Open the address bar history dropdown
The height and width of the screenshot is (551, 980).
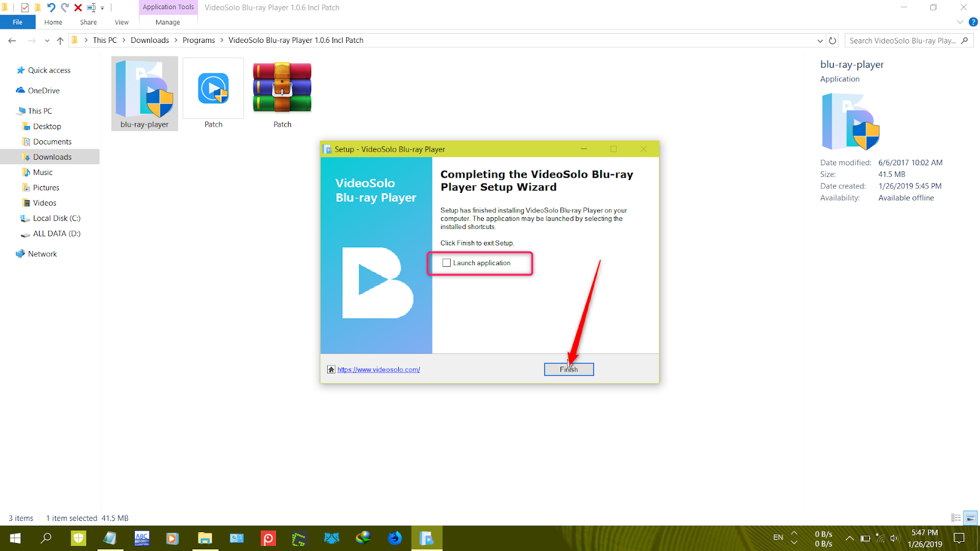coord(820,40)
